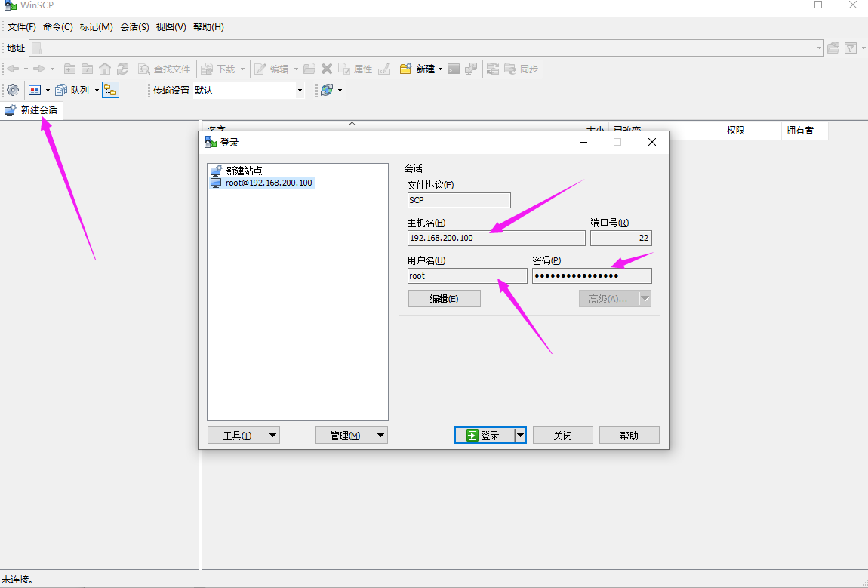The height and width of the screenshot is (588, 868).
Task: Click the 编辑 toolbar button in main window
Action: coord(272,69)
